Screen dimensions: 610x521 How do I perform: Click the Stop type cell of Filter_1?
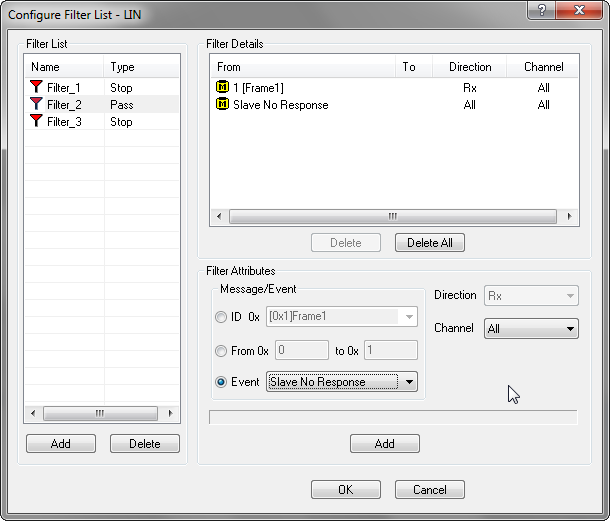[121, 88]
